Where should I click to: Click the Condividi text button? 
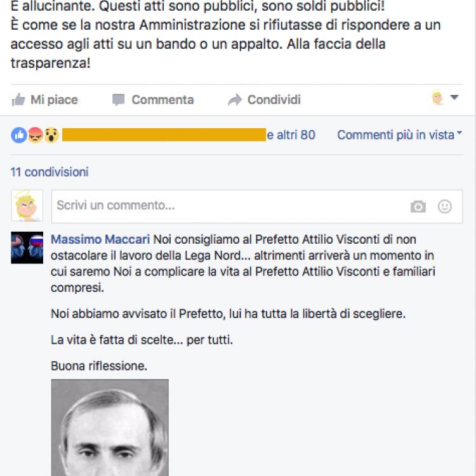point(274,100)
